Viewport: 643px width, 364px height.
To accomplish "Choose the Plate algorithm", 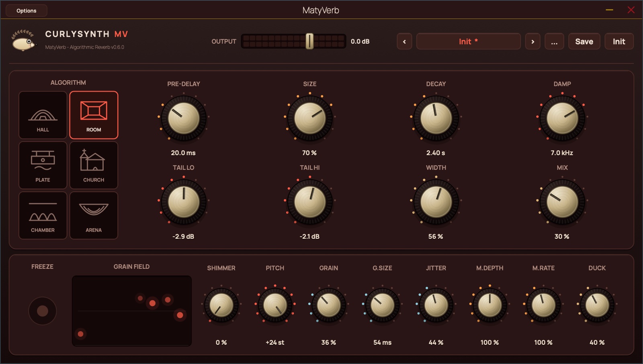I will pyautogui.click(x=43, y=165).
